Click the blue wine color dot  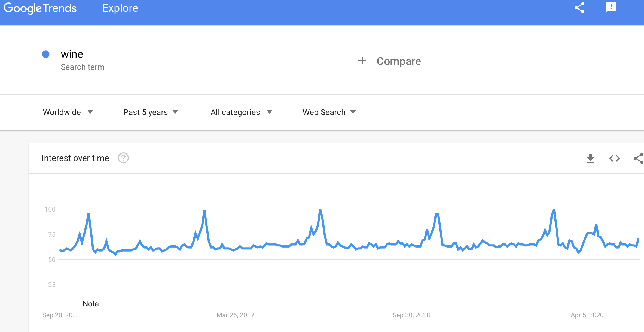(46, 54)
